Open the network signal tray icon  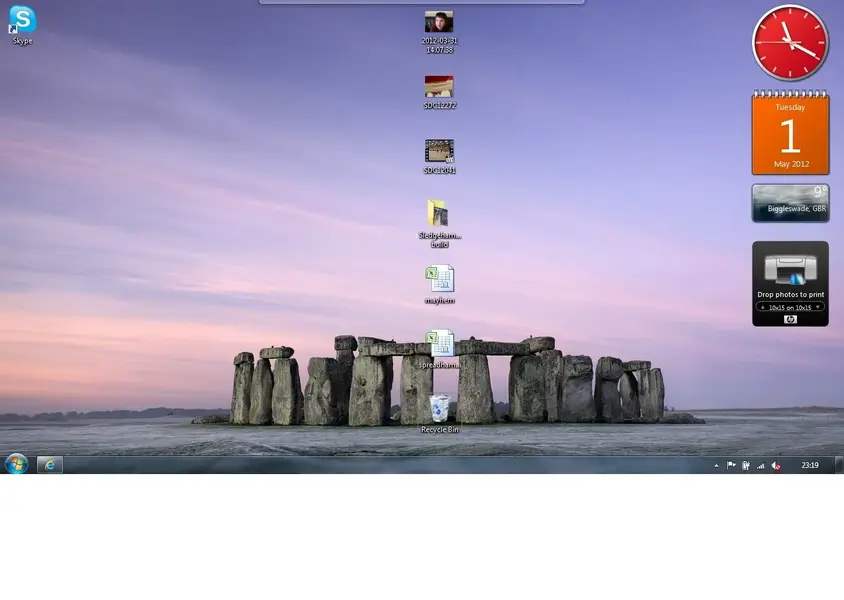[760, 466]
